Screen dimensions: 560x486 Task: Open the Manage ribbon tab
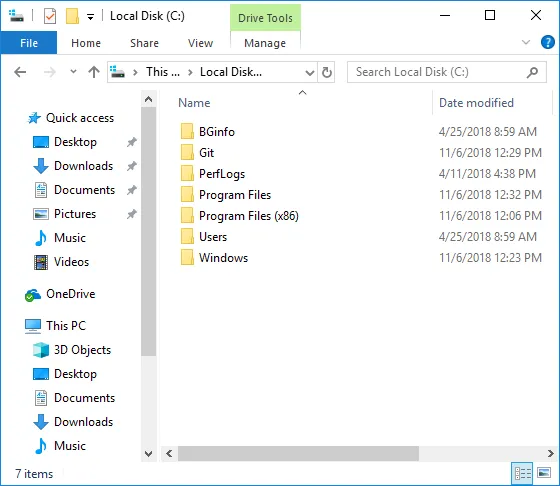265,43
